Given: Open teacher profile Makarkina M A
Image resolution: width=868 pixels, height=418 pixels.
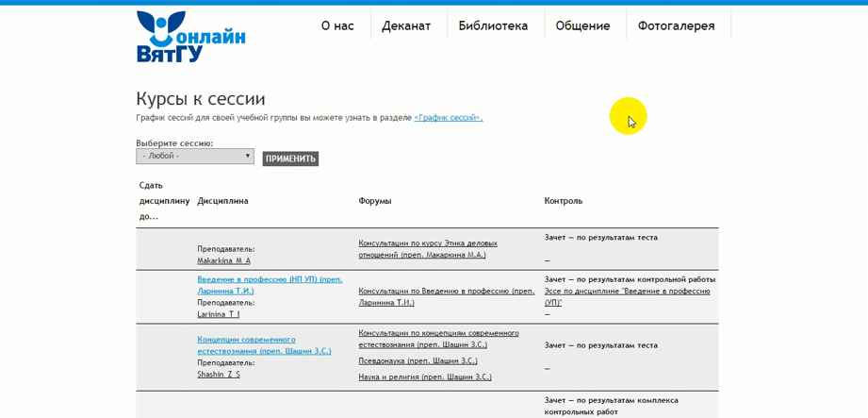Looking at the screenshot, I should (x=223, y=260).
